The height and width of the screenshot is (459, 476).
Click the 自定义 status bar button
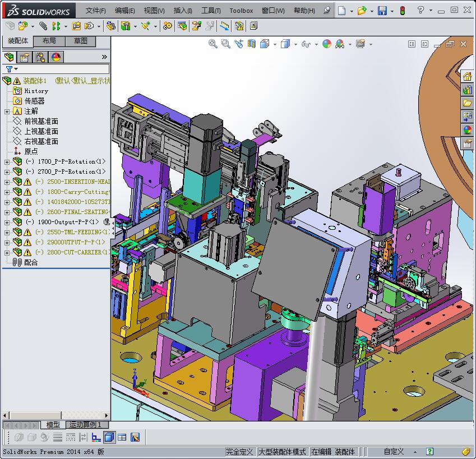[x=394, y=452]
